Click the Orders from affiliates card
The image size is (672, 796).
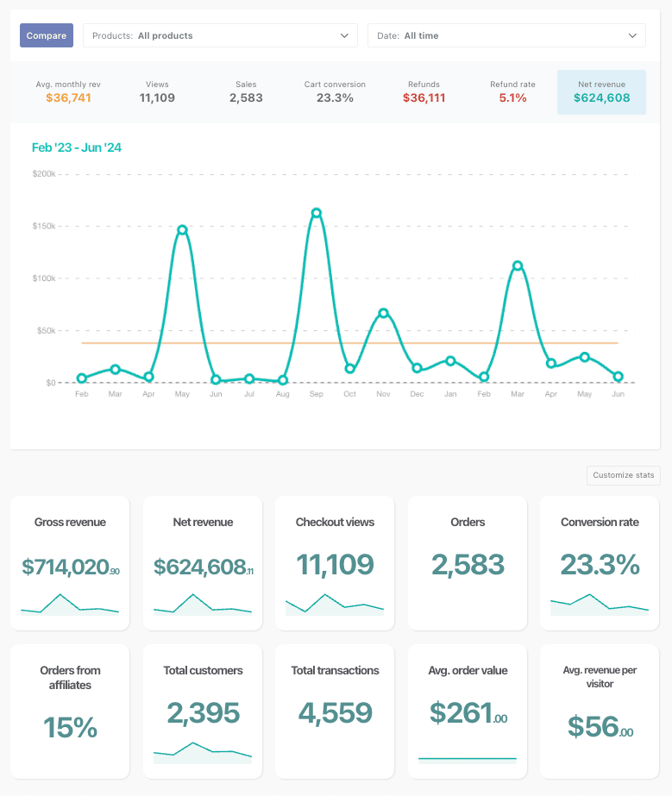point(70,711)
